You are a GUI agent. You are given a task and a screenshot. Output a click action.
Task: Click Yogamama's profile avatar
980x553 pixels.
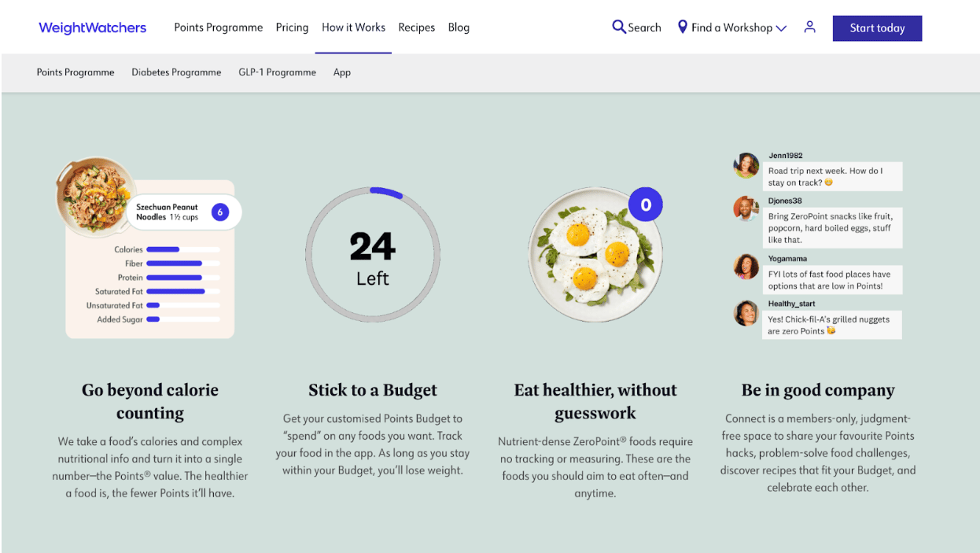pyautogui.click(x=746, y=267)
